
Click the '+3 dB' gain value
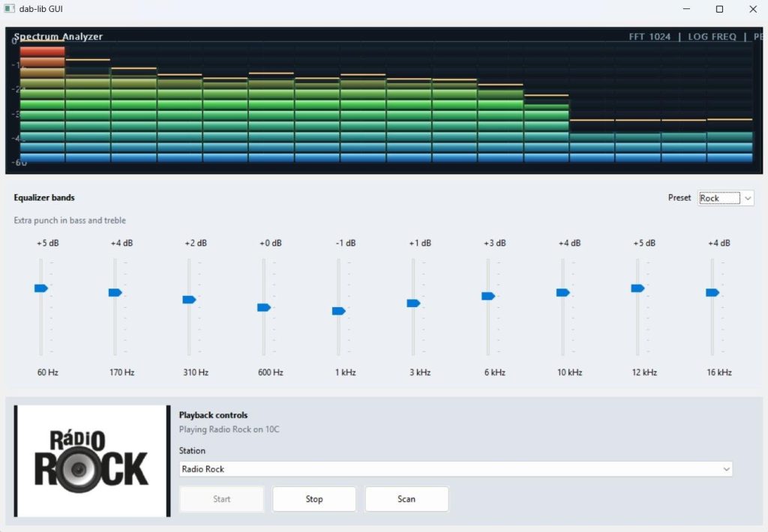[x=495, y=244]
